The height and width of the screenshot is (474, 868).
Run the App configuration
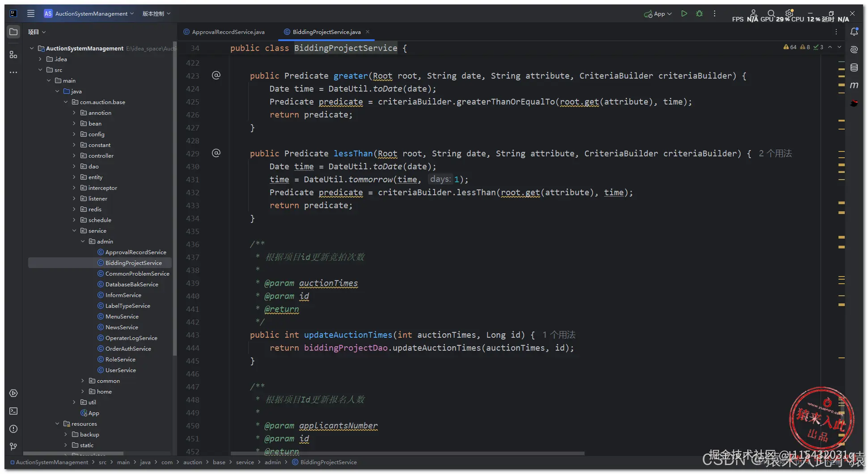pos(684,13)
